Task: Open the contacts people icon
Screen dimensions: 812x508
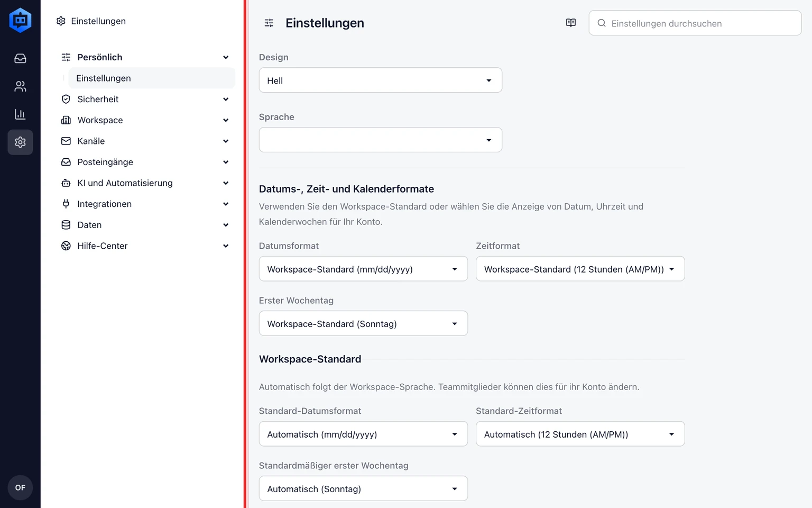Action: (20, 86)
